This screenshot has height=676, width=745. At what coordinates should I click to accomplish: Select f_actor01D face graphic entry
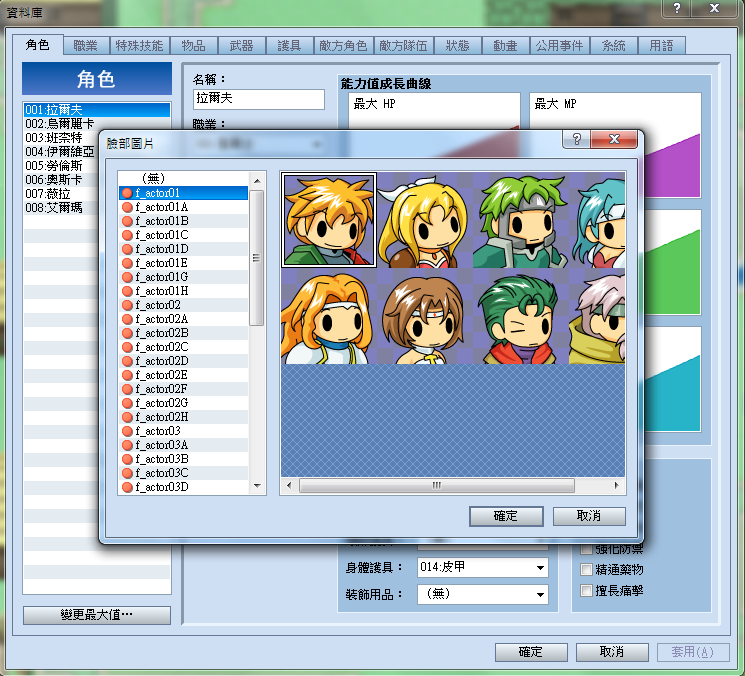pos(183,249)
